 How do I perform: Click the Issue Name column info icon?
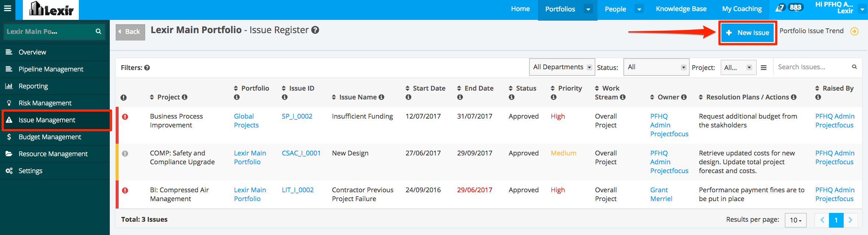point(381,97)
